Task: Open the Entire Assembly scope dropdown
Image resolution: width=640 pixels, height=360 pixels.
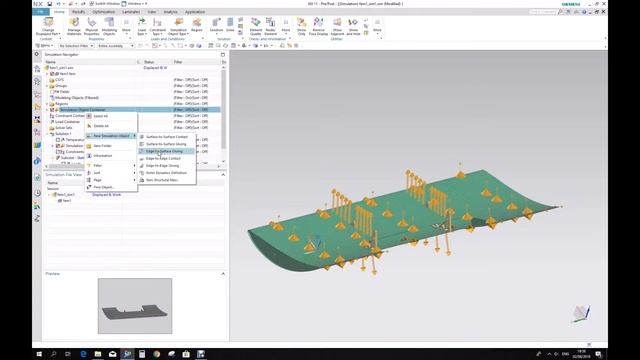Action: (116, 46)
